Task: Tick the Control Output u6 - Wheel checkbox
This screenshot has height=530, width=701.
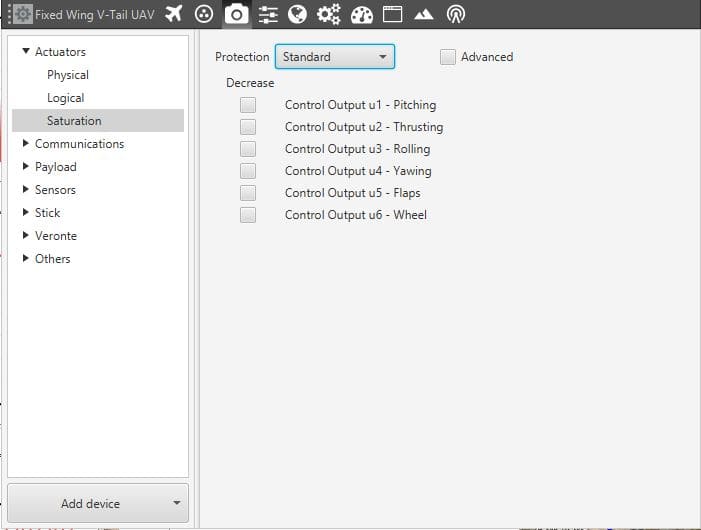Action: pos(248,215)
